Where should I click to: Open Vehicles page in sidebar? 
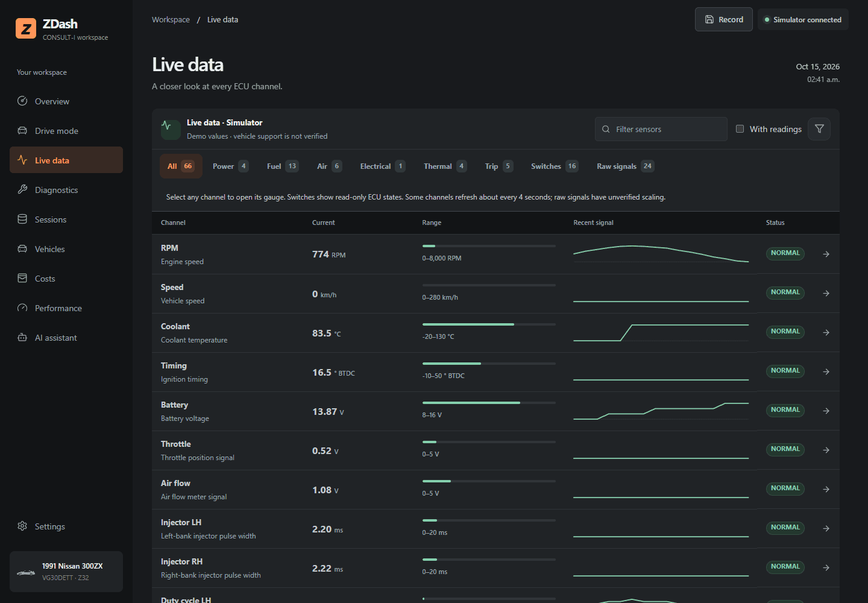(x=66, y=249)
